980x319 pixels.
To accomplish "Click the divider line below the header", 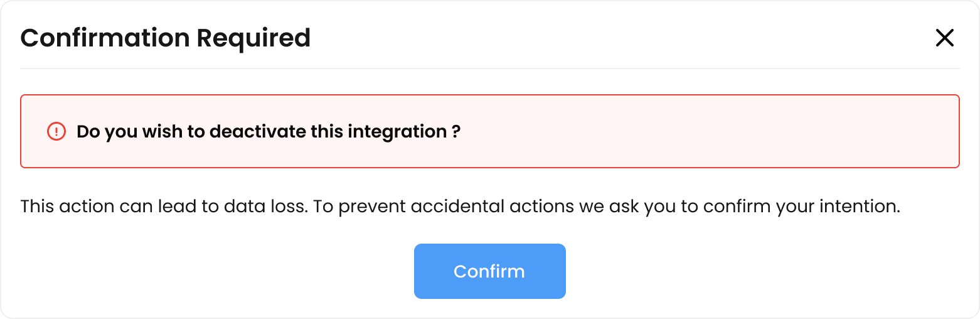I will pos(489,68).
